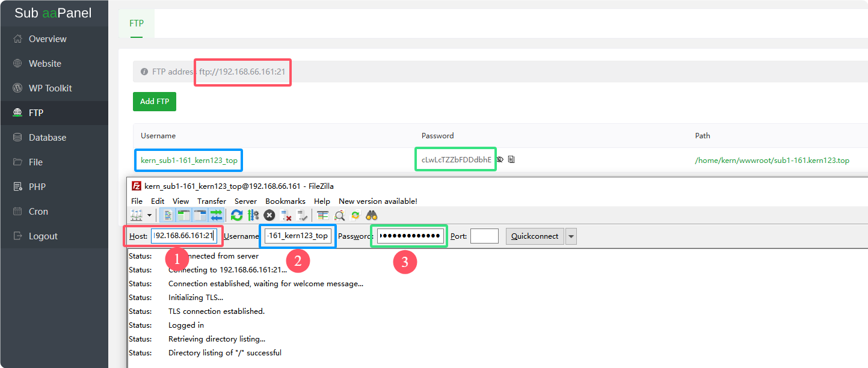The width and height of the screenshot is (868, 368).
Task: Click the PHP document icon
Action: tap(17, 186)
